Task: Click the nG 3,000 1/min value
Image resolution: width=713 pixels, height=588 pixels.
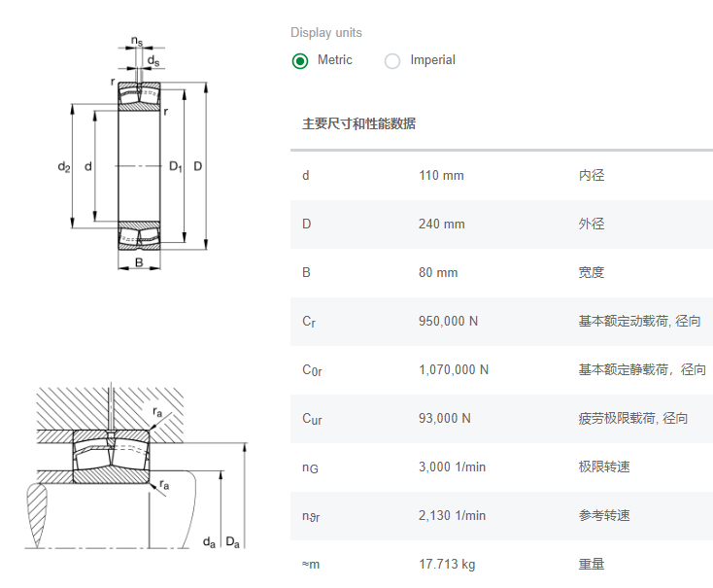Action: point(452,467)
